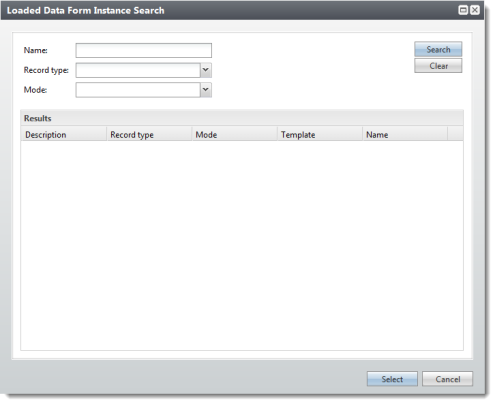
Task: Run the Search button
Action: point(438,49)
